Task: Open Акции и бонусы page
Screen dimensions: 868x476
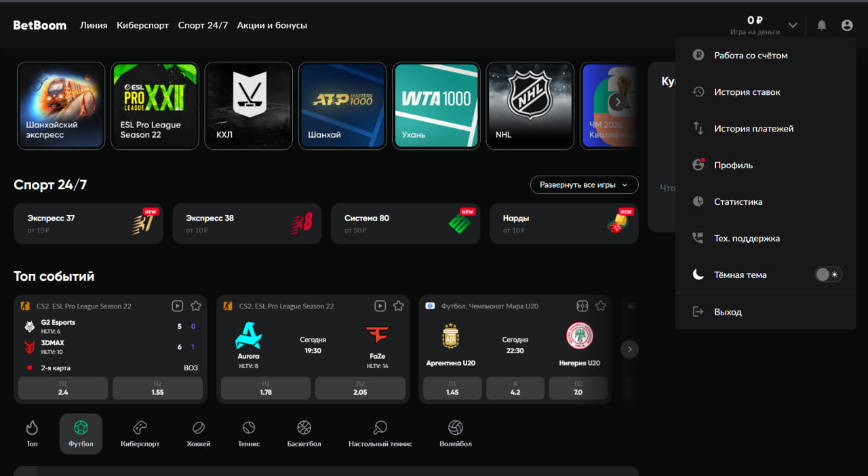Action: (x=272, y=25)
